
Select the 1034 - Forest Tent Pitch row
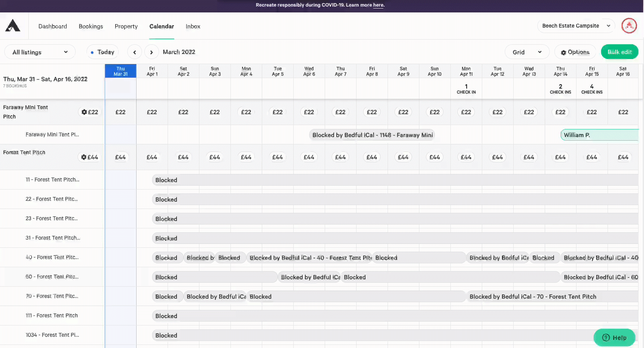pyautogui.click(x=52, y=335)
